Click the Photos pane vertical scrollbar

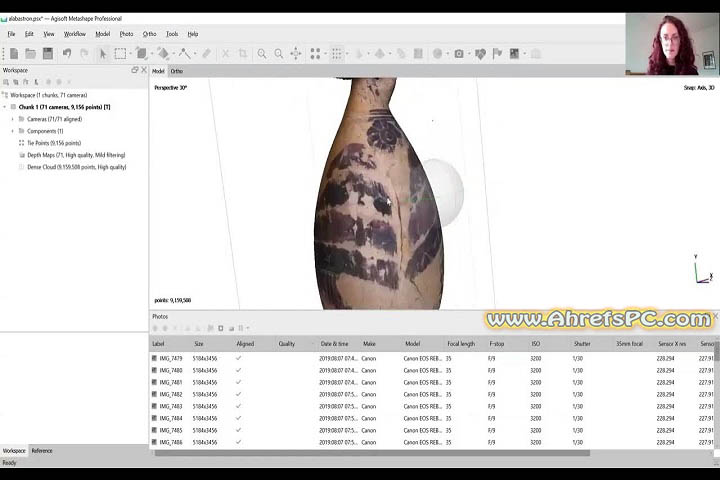(x=717, y=351)
